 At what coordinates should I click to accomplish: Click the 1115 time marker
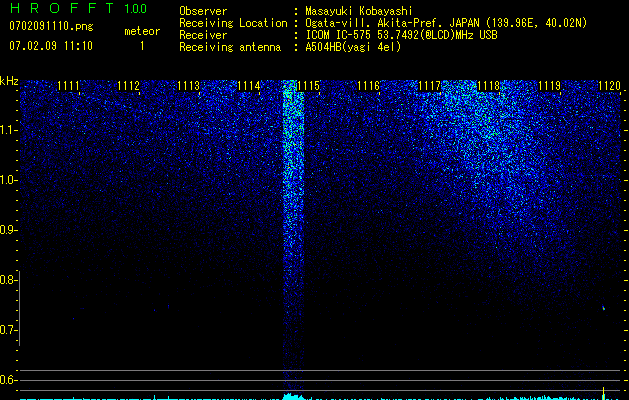tap(308, 86)
